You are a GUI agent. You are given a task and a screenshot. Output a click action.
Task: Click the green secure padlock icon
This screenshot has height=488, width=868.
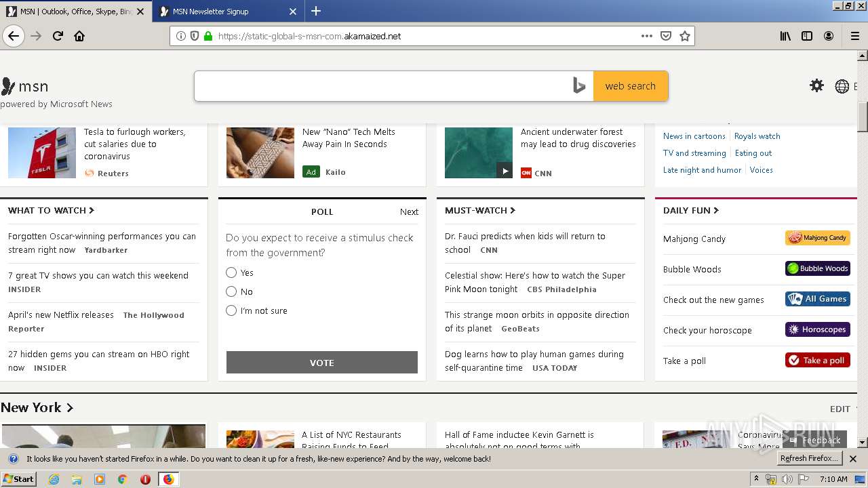pos(208,36)
